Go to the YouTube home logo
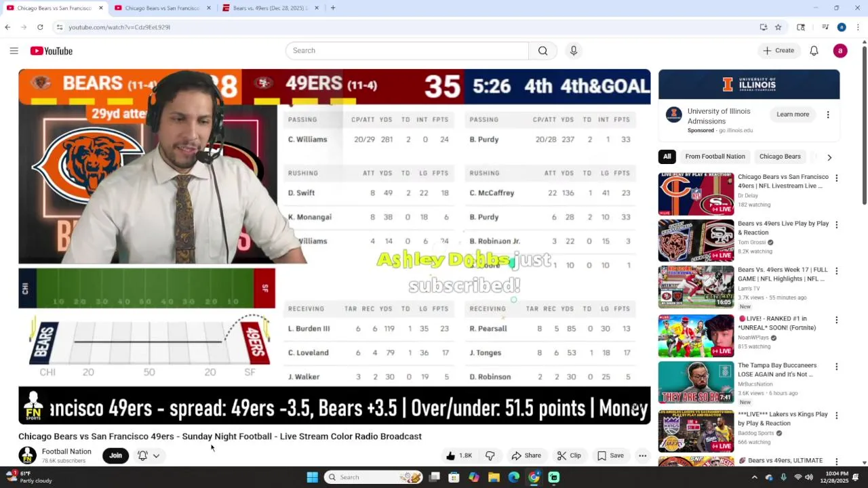Image resolution: width=868 pixels, height=488 pixels. pos(51,51)
